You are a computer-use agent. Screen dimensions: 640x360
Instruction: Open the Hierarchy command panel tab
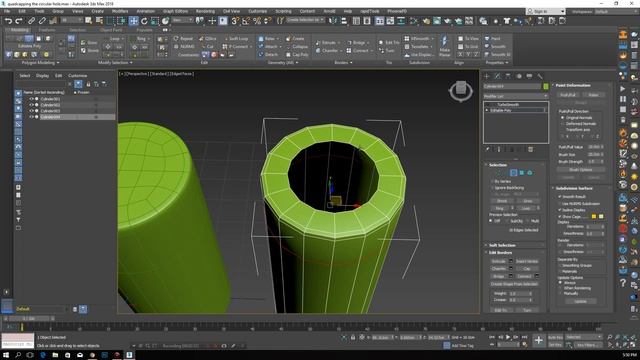(508, 76)
